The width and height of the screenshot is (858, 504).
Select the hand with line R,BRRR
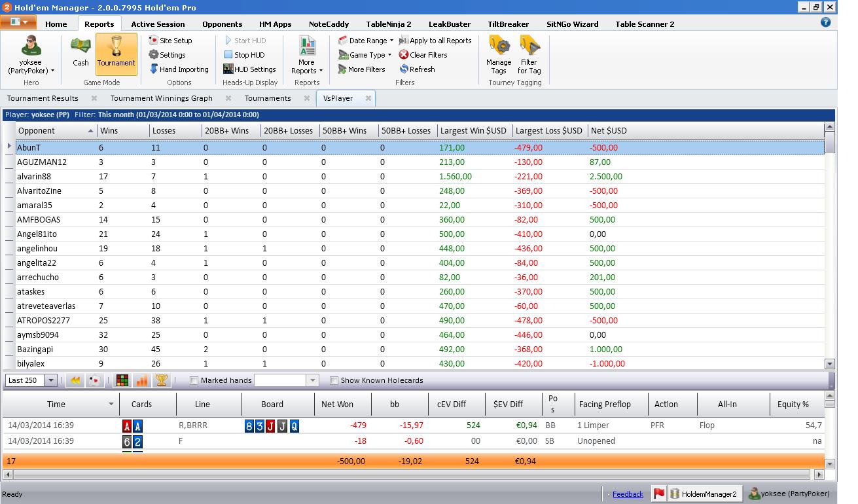point(415,425)
